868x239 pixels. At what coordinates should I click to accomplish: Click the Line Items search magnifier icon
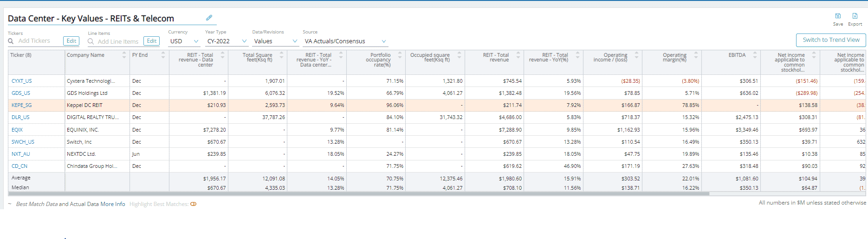91,41
